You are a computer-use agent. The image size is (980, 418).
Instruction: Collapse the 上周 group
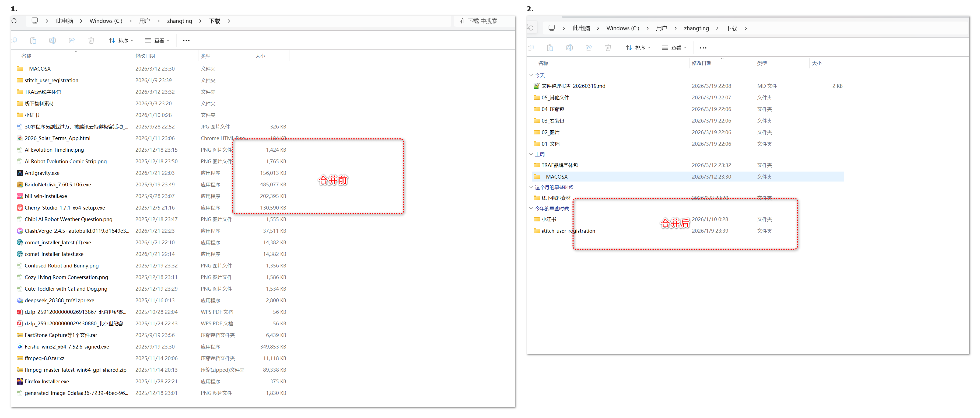[x=531, y=154]
